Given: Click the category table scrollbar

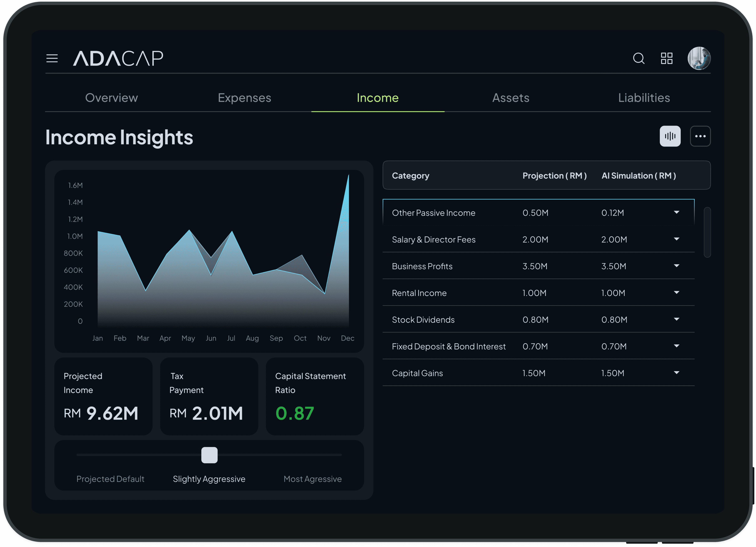Looking at the screenshot, I should (x=707, y=232).
